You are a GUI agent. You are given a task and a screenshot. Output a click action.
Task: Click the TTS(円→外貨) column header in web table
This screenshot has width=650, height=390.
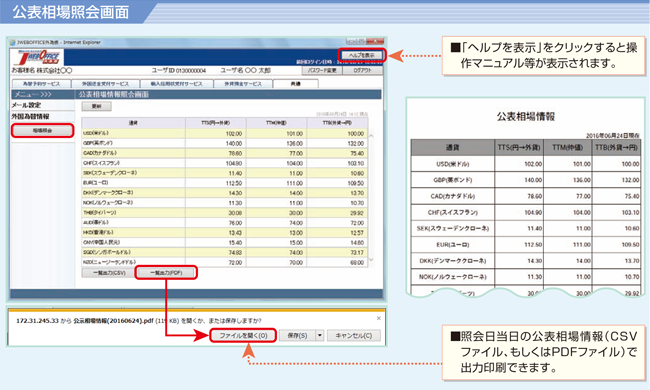(216, 123)
